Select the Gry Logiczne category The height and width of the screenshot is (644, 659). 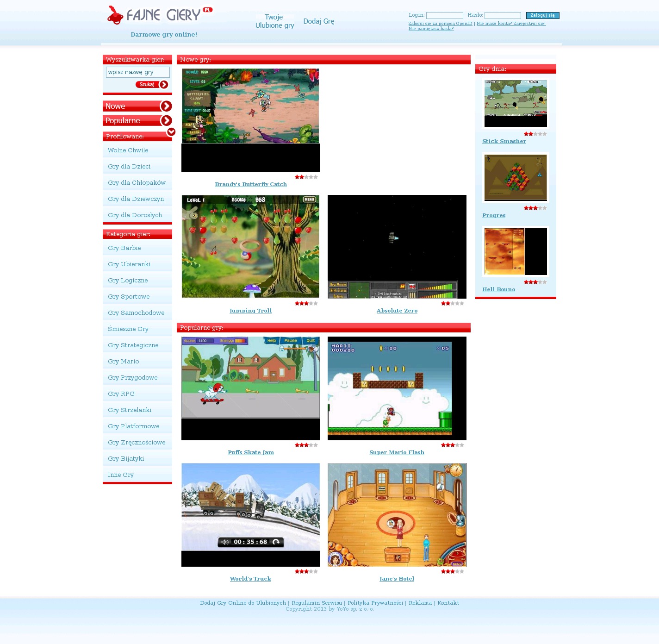[x=128, y=281]
